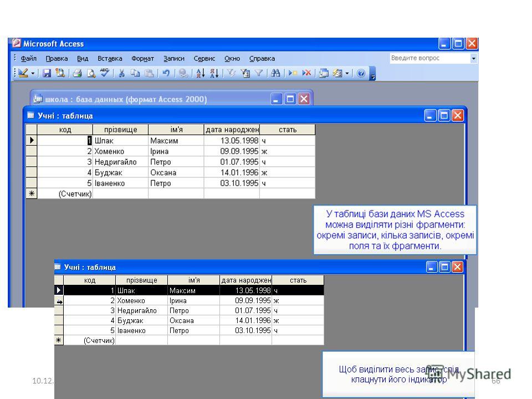
Task: Cut the selection with the scissors icon
Action: click(121, 73)
